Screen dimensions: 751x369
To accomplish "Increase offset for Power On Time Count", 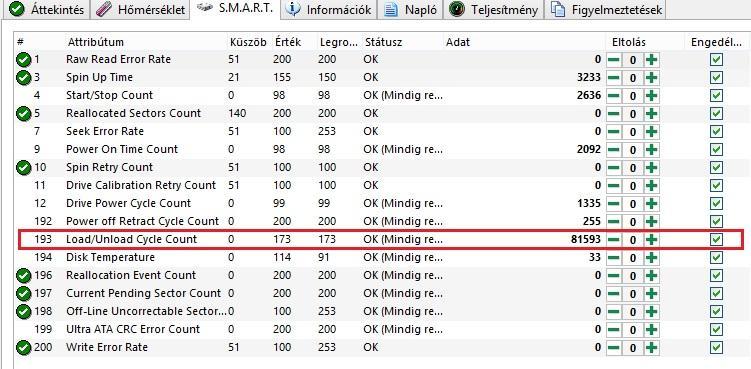I will click(650, 150).
